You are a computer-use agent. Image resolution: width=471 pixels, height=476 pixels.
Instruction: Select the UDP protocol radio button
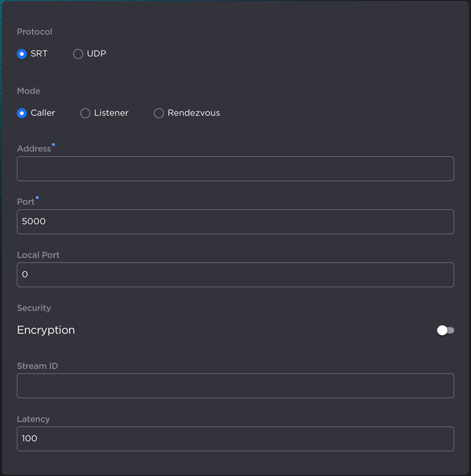click(x=78, y=54)
